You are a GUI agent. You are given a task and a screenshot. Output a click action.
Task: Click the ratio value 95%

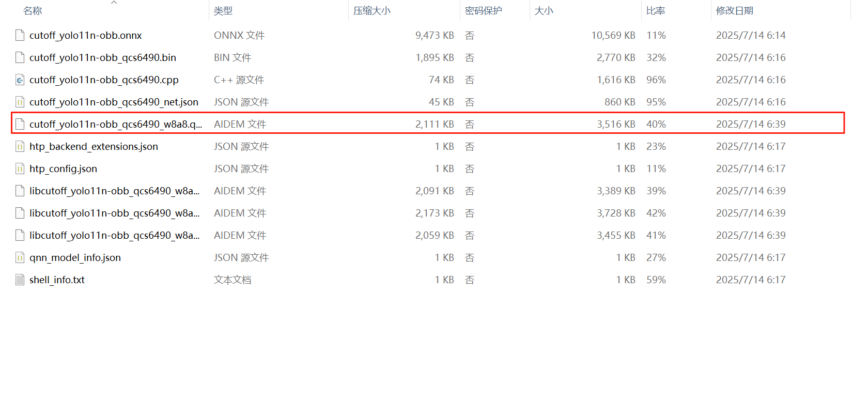point(656,102)
